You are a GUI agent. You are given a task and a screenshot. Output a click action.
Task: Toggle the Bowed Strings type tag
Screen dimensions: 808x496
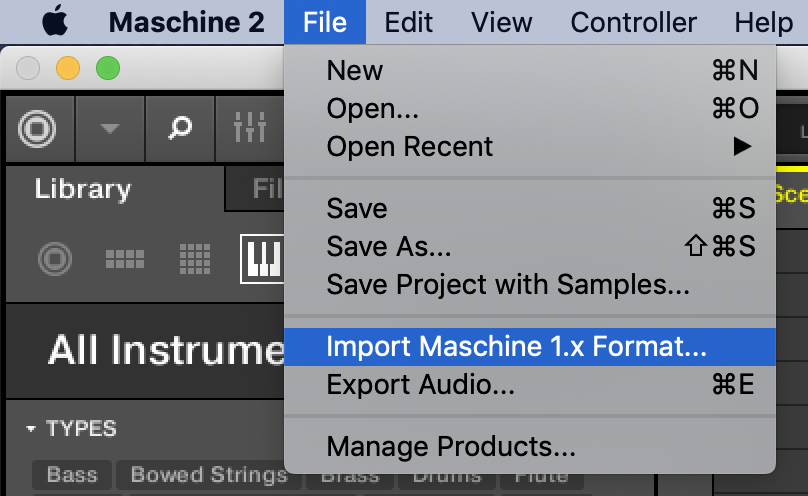coord(209,475)
